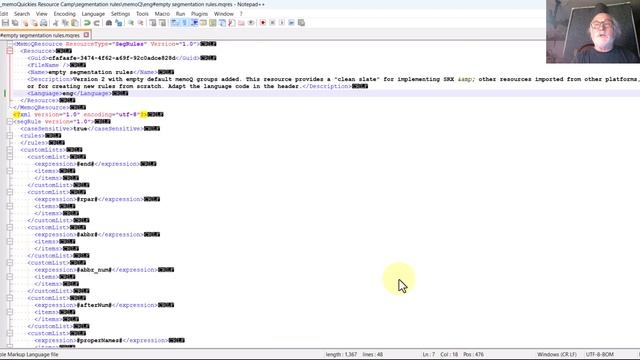Screen dimensions: 640x360
Task: Click the Playback macro icon
Action: 282,23
